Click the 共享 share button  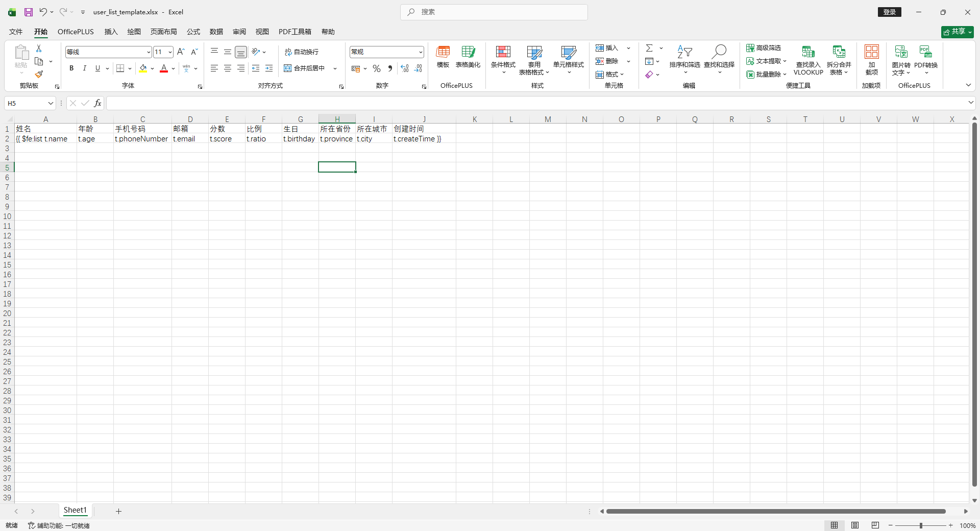pos(957,32)
